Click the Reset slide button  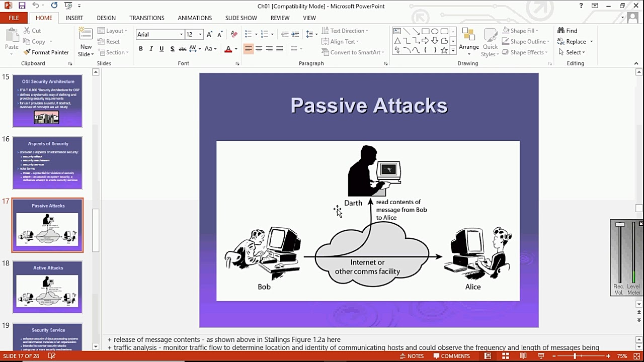click(109, 42)
